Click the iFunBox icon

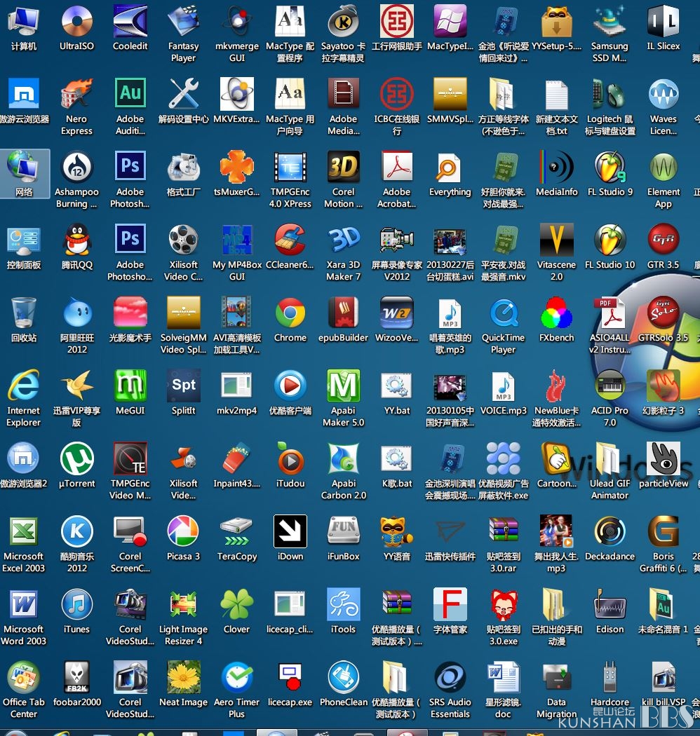coord(344,531)
